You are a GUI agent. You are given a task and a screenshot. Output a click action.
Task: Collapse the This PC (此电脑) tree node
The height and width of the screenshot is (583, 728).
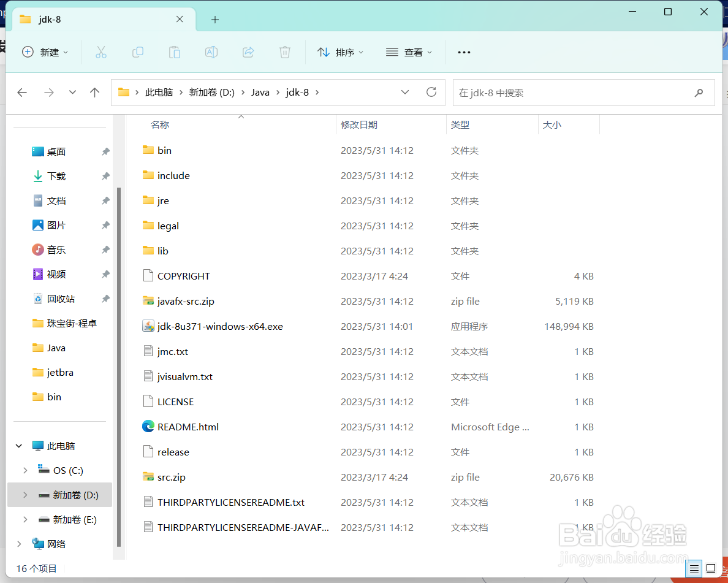coord(19,446)
